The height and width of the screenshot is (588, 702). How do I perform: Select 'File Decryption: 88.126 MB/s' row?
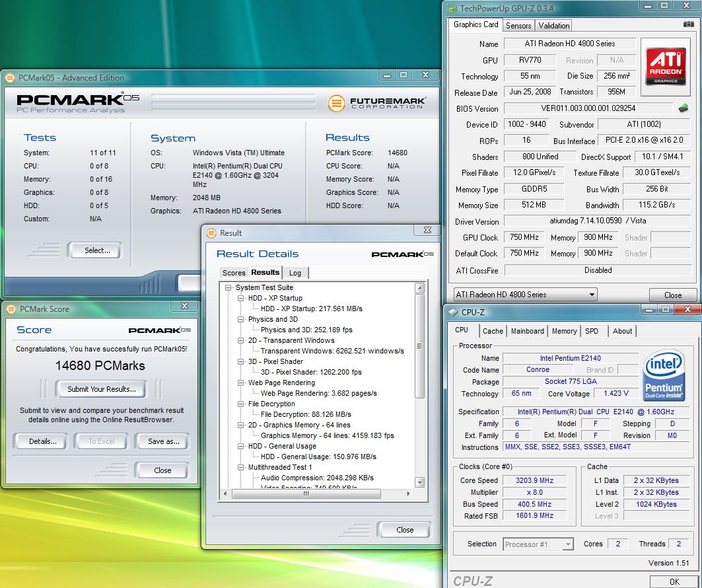click(x=306, y=414)
